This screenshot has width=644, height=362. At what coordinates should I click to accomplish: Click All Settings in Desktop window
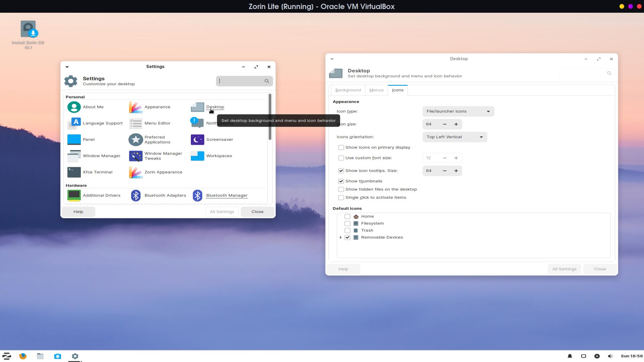565,269
